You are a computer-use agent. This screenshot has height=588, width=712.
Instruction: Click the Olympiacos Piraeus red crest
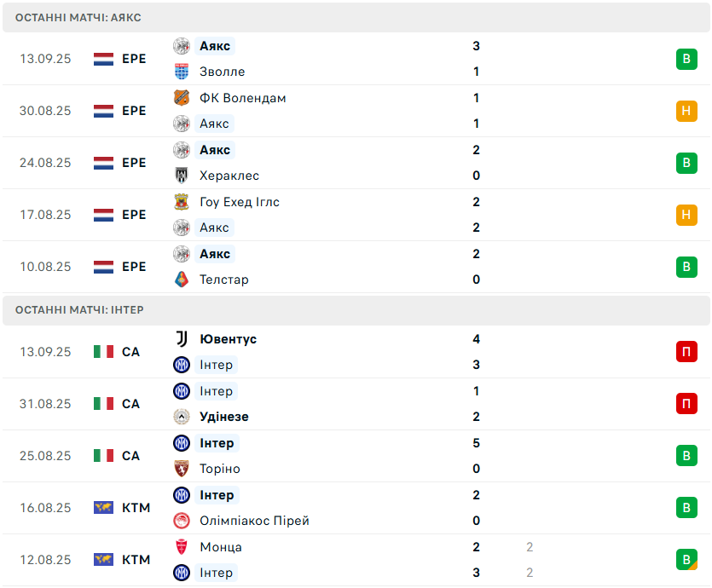point(182,521)
